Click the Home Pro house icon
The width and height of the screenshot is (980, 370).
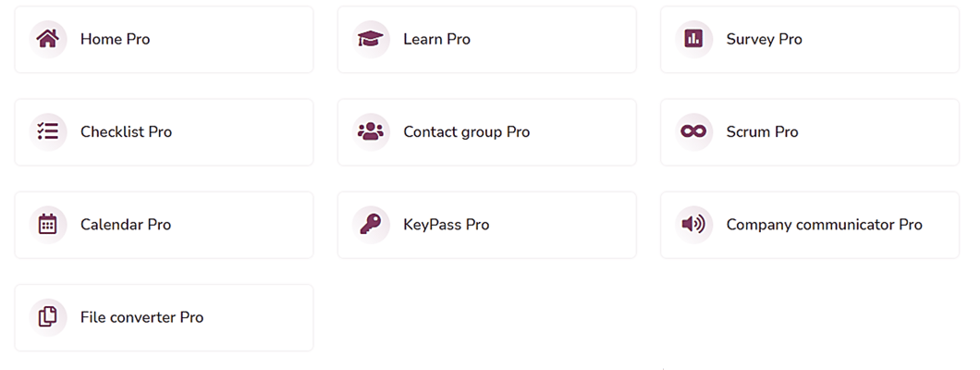tap(48, 40)
